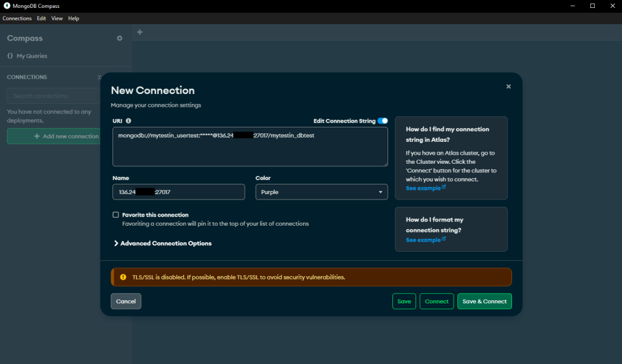
Task: Click the 'Compass' sidebar title
Action: 24,38
